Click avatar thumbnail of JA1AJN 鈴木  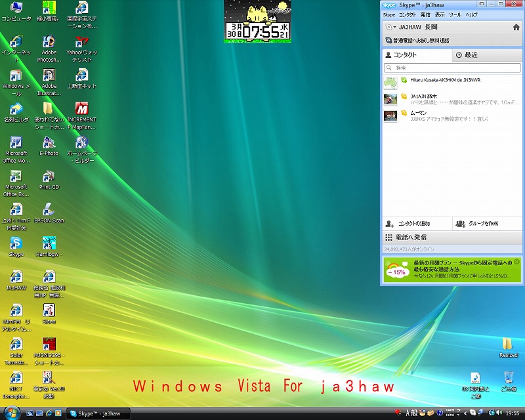390,99
